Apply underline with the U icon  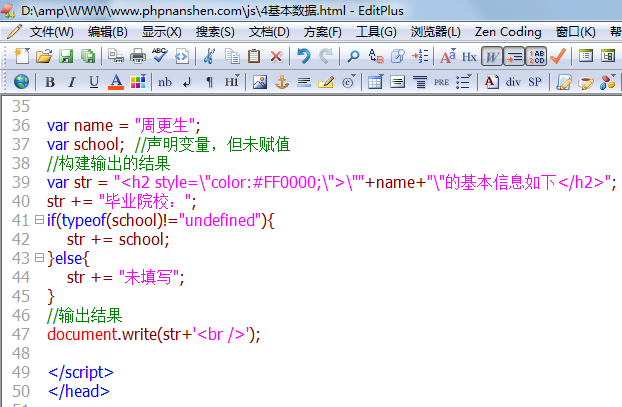[94, 82]
